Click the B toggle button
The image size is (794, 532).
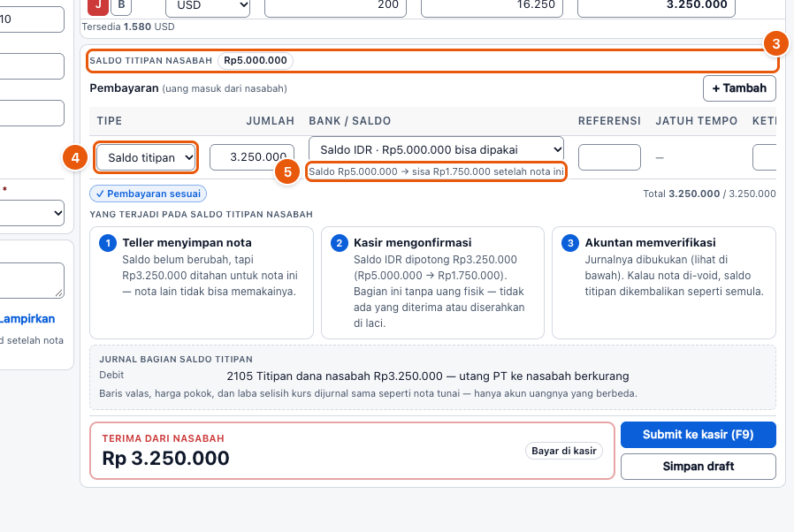[121, 6]
